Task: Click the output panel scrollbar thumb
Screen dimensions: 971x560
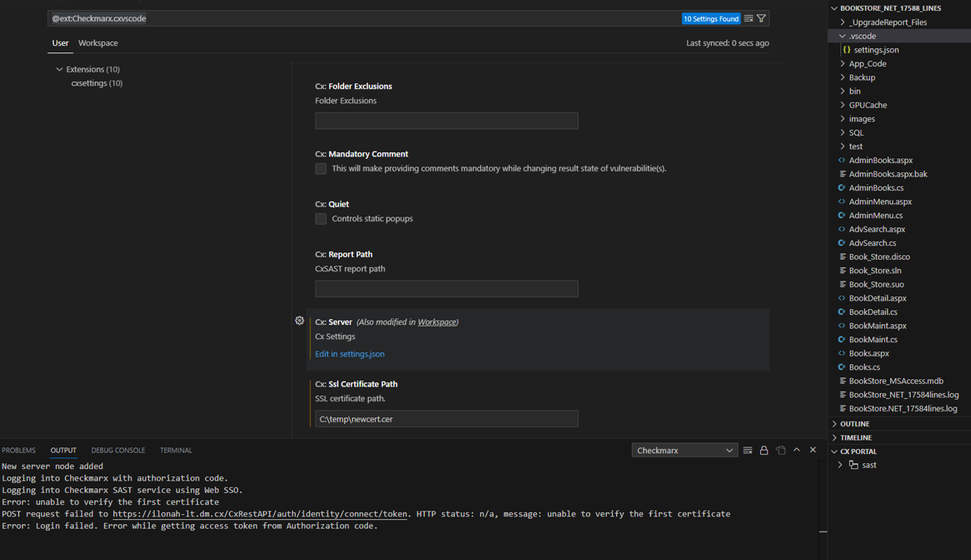Action: [x=823, y=531]
